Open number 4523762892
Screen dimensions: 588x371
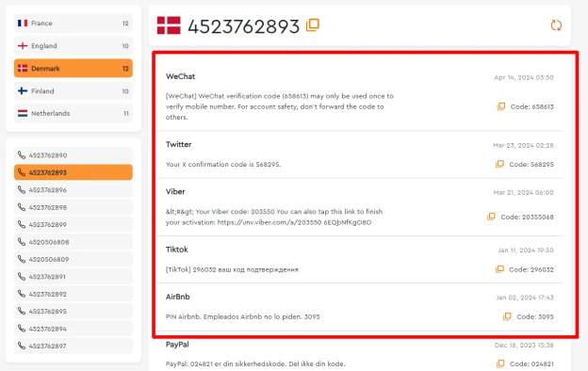73,294
